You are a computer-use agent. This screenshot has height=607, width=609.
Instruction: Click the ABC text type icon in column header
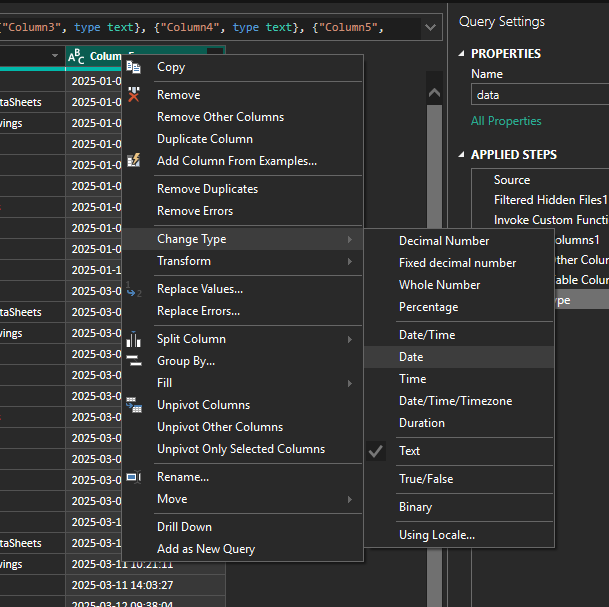[76, 57]
